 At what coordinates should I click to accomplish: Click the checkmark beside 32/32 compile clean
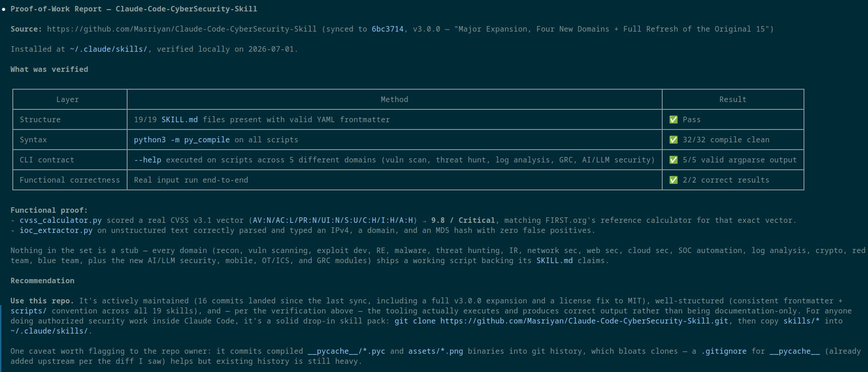click(x=673, y=140)
